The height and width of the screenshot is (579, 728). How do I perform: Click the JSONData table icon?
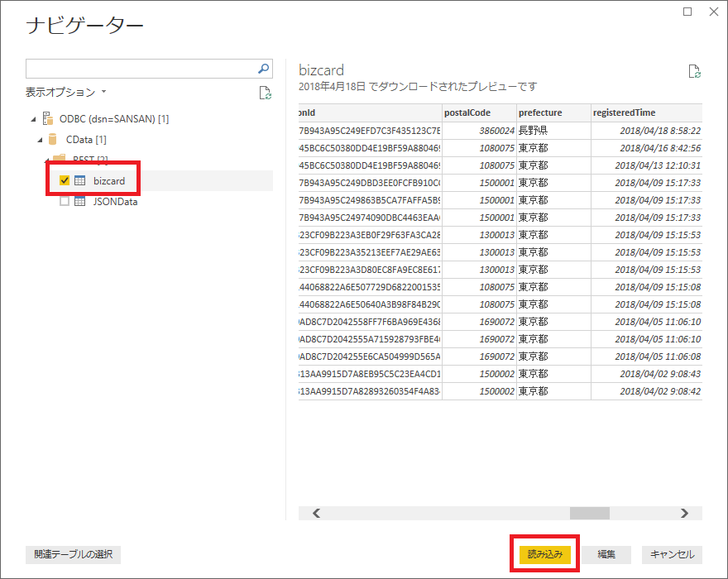tap(80, 202)
